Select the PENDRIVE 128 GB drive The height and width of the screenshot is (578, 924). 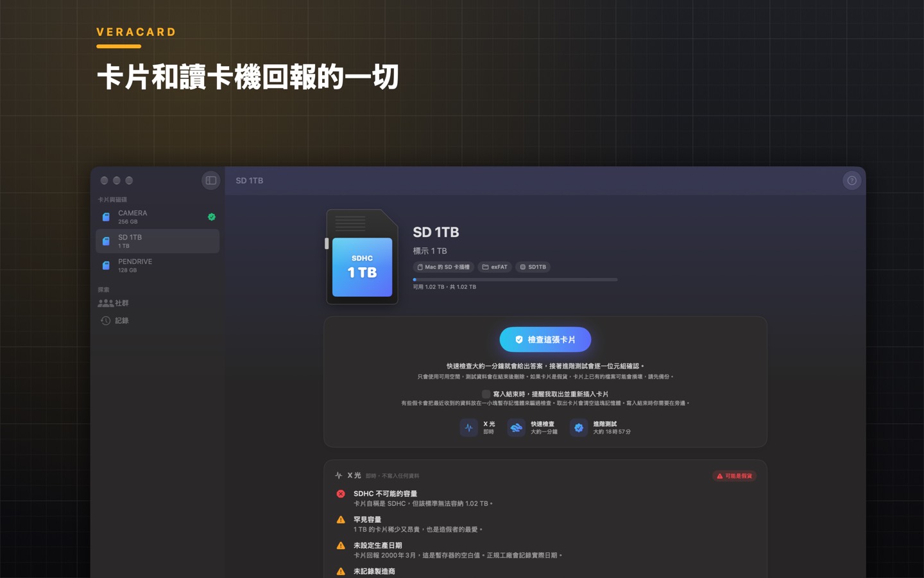158,265
